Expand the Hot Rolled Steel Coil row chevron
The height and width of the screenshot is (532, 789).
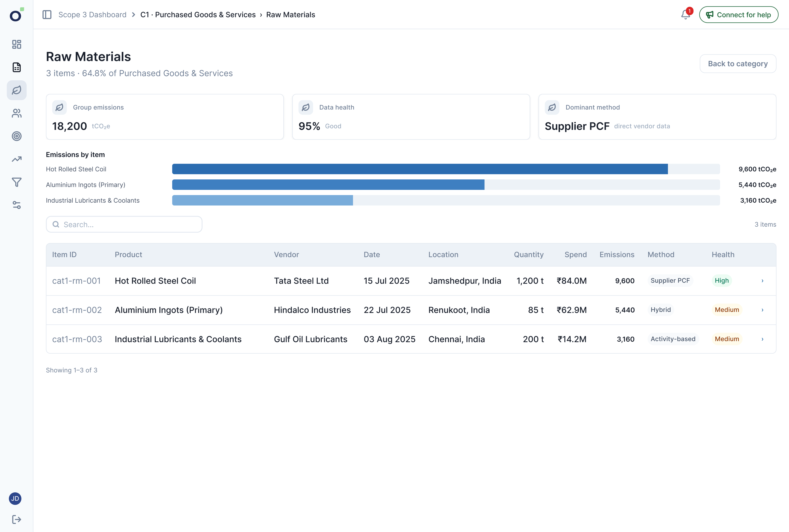coord(762,281)
